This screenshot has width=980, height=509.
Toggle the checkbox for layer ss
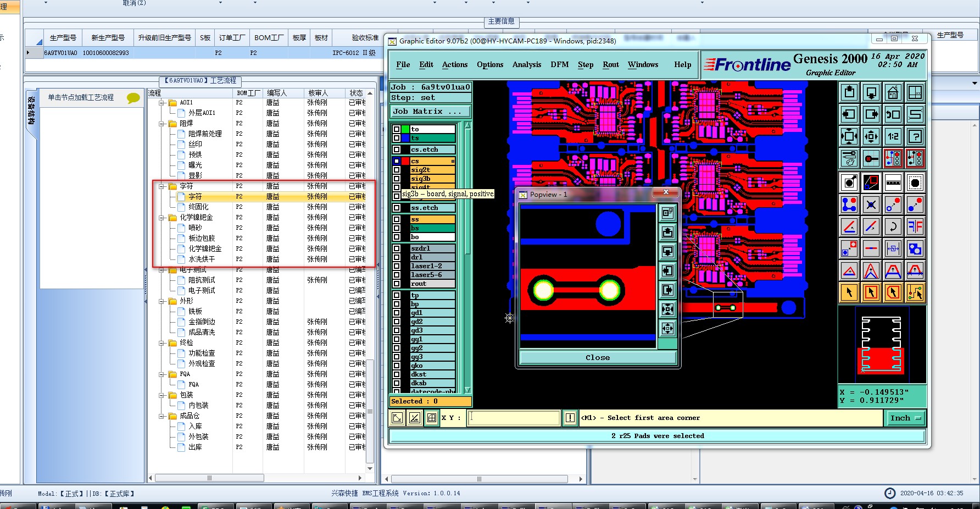click(x=397, y=219)
